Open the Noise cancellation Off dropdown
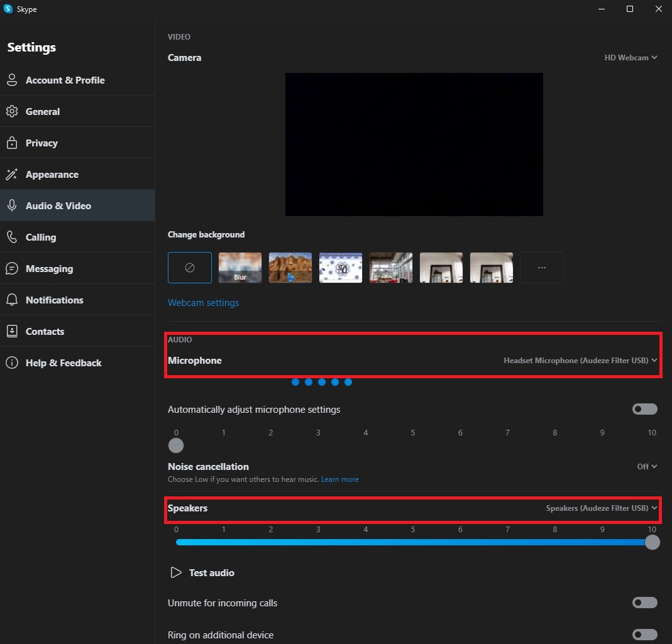 (647, 466)
